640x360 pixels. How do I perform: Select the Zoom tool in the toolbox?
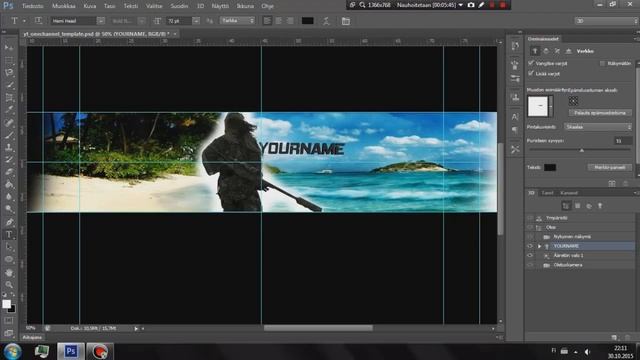click(9, 284)
